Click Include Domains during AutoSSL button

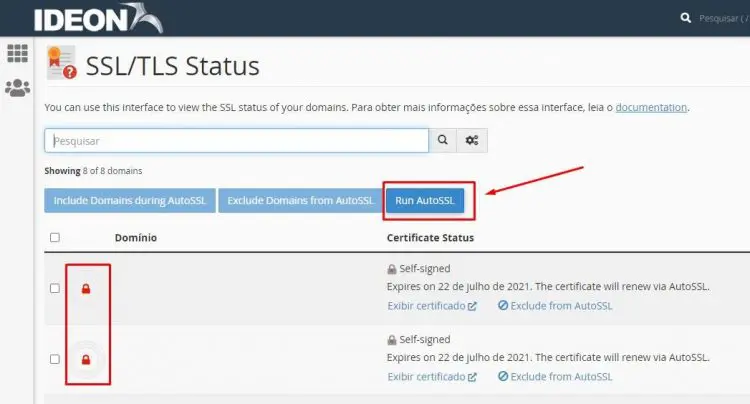[x=129, y=201]
